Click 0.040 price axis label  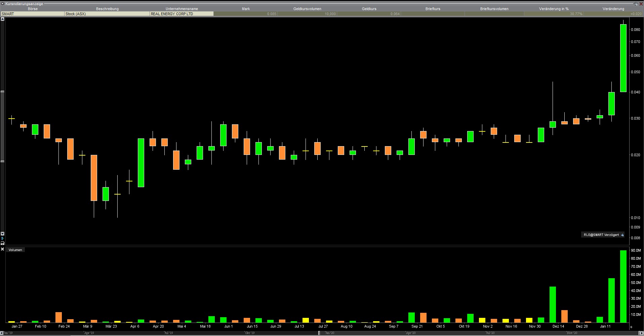tap(636, 92)
